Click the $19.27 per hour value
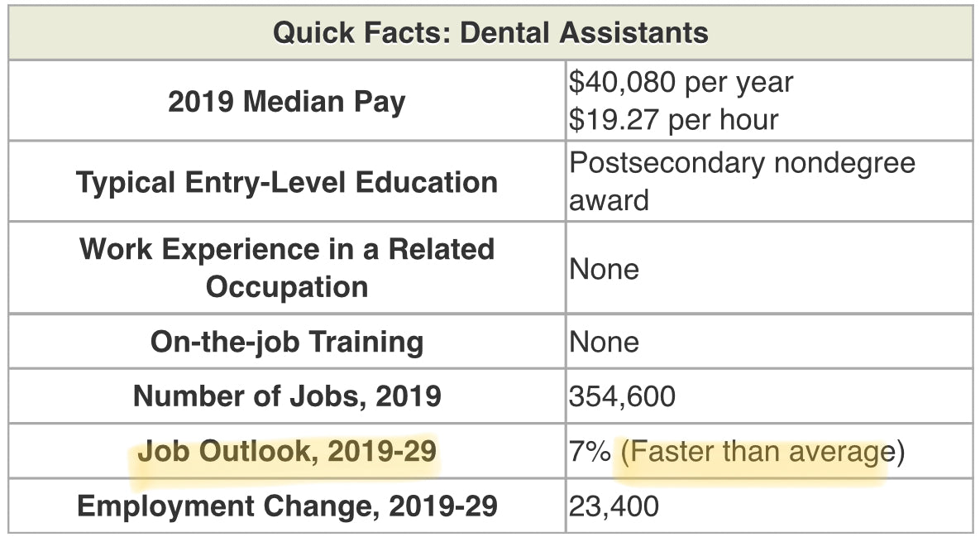The width and height of the screenshot is (980, 542). tap(674, 119)
